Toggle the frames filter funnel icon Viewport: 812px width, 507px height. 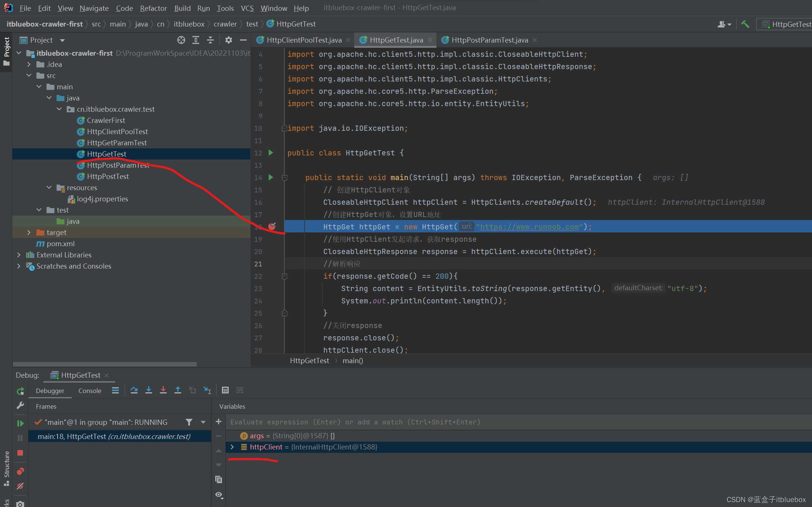coord(189,422)
